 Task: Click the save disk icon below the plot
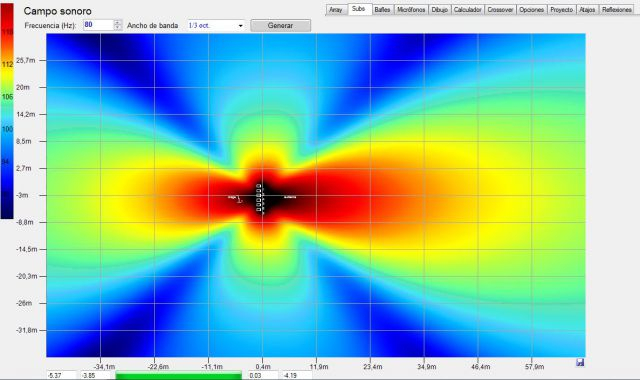click(580, 362)
